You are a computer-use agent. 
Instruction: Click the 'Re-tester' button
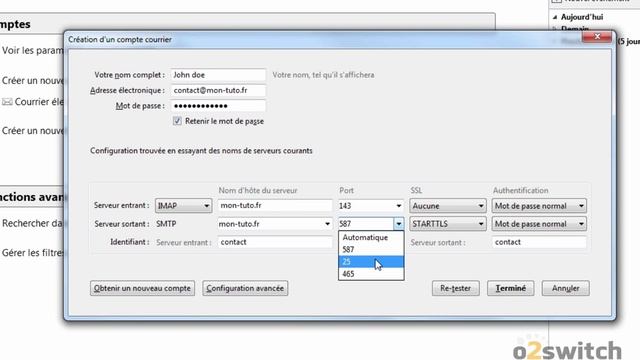click(456, 288)
